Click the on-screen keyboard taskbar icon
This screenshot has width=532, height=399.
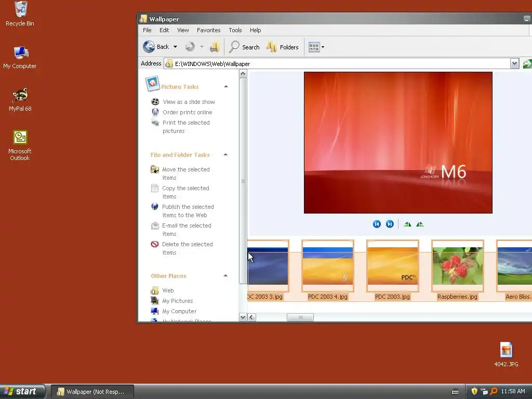[455, 392]
